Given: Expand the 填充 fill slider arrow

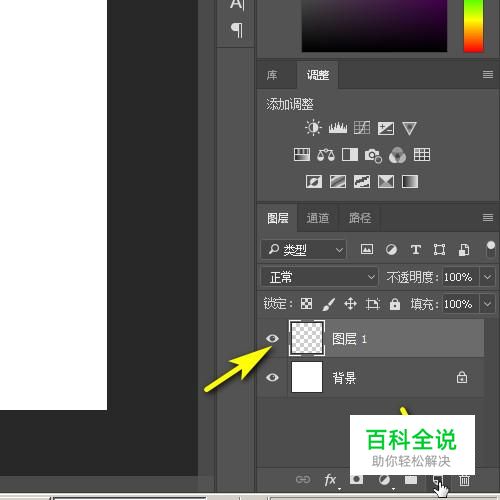Looking at the screenshot, I should click(x=487, y=304).
